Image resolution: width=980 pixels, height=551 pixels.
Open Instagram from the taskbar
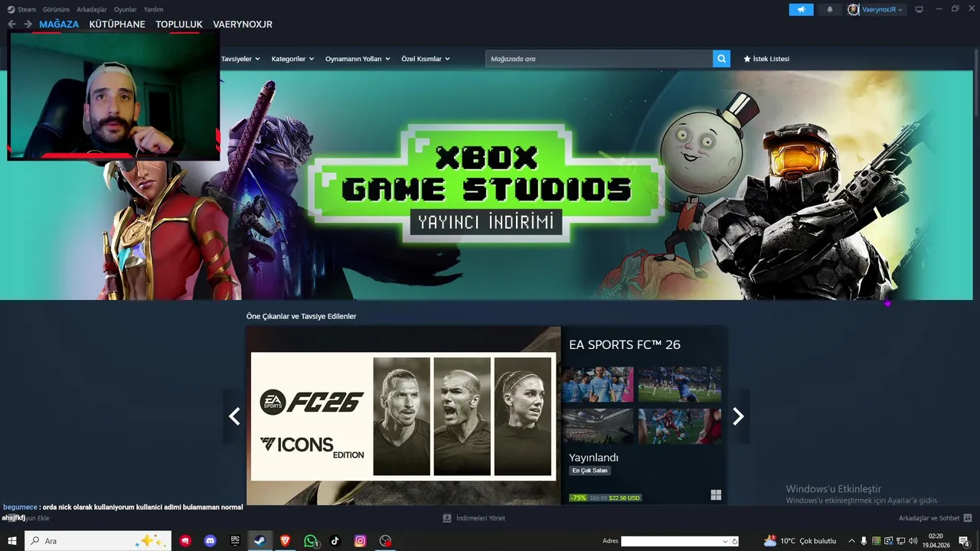tap(360, 540)
